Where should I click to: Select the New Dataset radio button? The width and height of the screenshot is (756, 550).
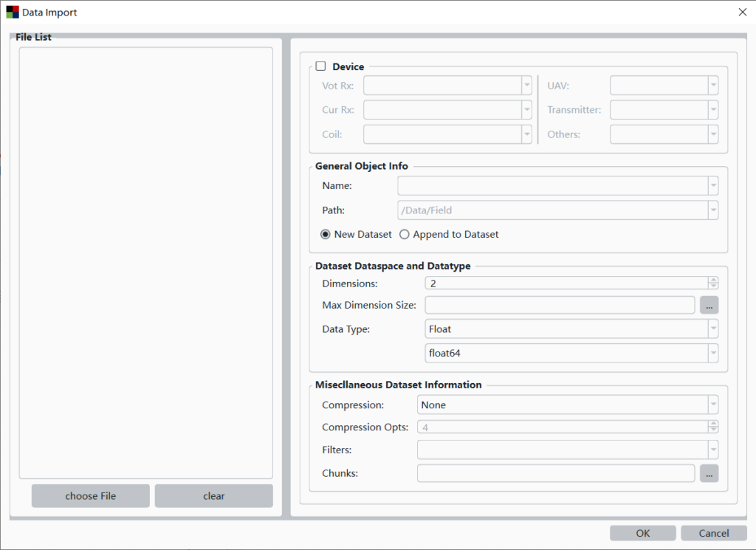coord(326,234)
